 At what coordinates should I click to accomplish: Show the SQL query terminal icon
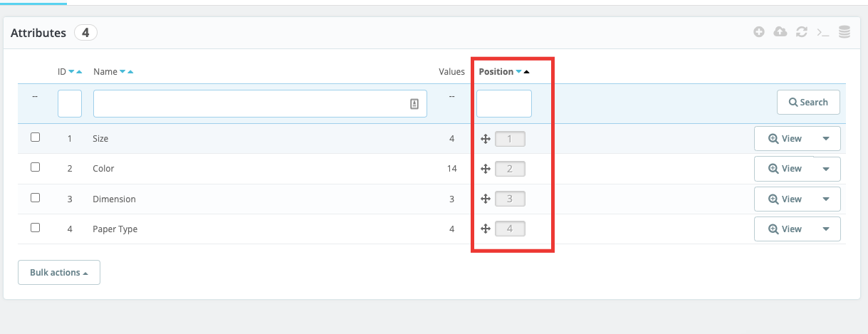click(823, 32)
